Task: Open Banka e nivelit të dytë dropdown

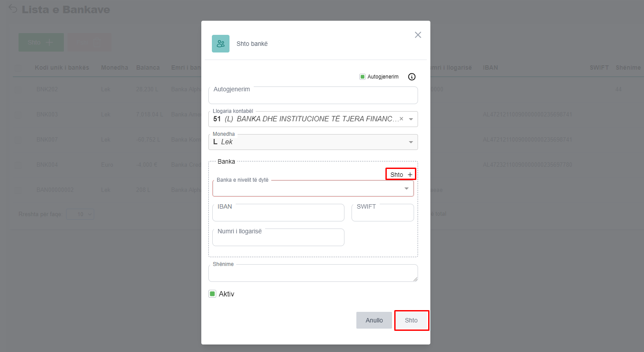Action: [x=407, y=189]
